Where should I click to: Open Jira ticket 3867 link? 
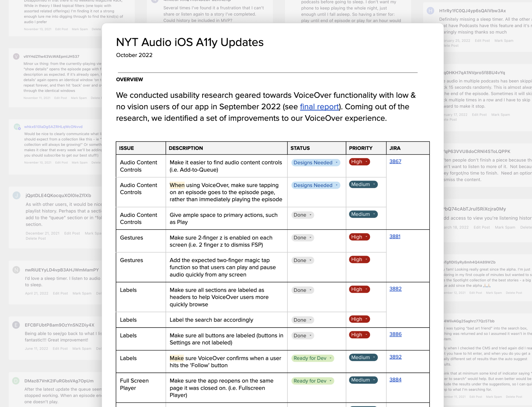click(395, 161)
